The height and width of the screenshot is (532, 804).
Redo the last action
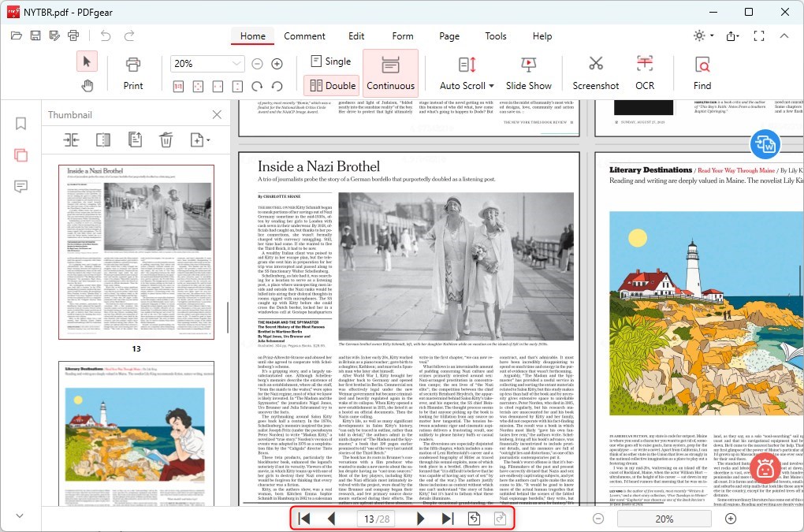[129, 36]
